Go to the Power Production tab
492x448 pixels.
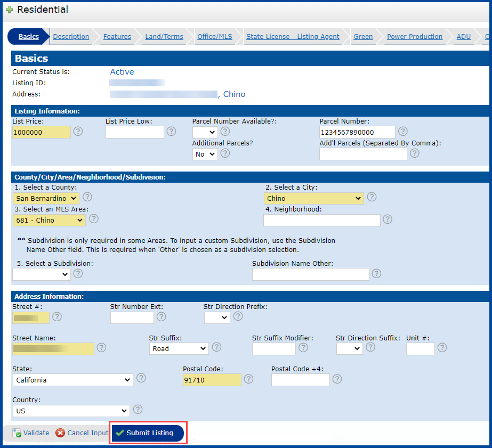coord(414,37)
